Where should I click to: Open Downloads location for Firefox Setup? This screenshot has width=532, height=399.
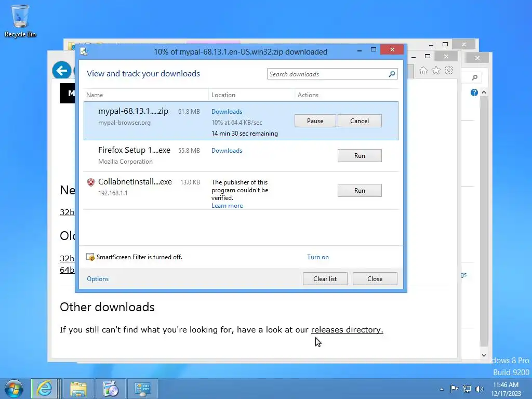tap(227, 151)
